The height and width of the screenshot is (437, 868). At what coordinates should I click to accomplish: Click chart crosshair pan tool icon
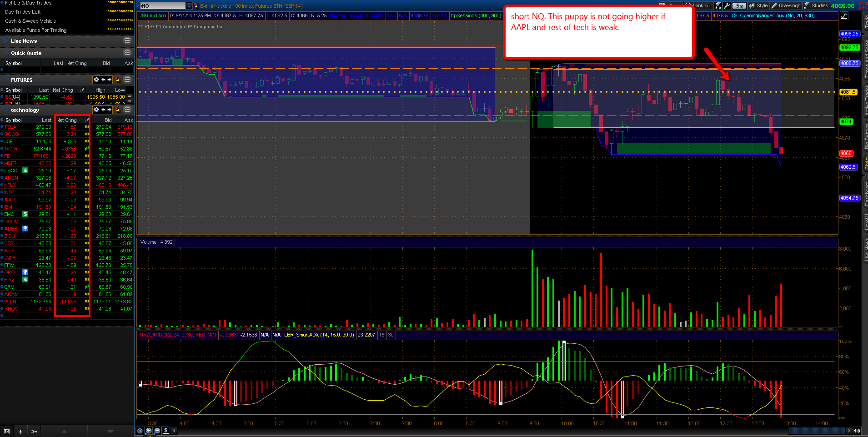140,431
